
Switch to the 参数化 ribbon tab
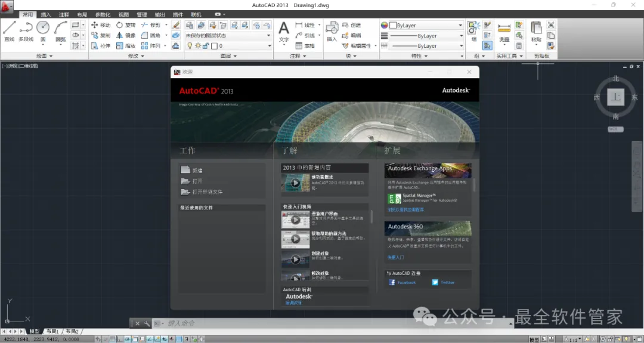(103, 14)
